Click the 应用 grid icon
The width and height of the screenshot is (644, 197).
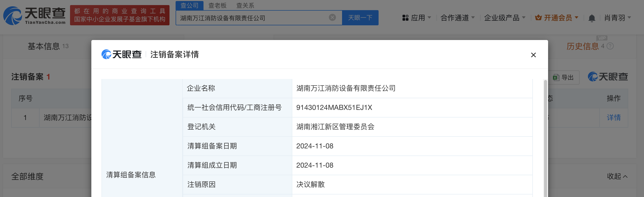pyautogui.click(x=405, y=18)
